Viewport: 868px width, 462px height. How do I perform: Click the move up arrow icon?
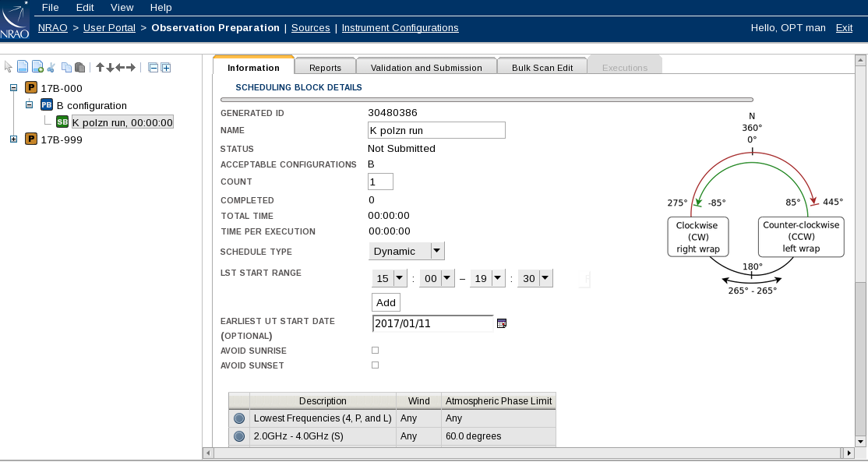(x=100, y=68)
